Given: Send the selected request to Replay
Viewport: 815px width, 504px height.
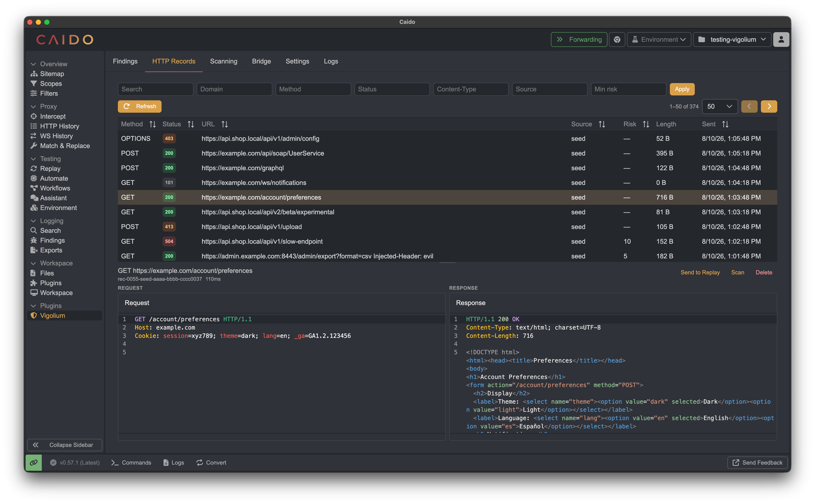Looking at the screenshot, I should click(700, 272).
